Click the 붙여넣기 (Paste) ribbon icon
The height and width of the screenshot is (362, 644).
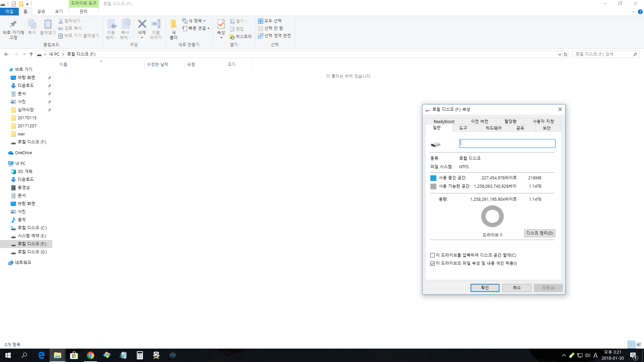(x=48, y=27)
